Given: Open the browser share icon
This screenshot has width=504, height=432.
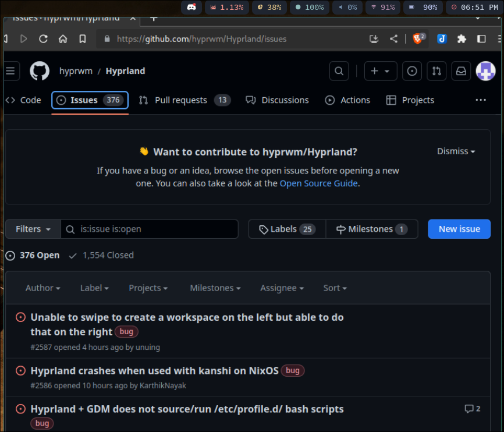Looking at the screenshot, I should coord(393,38).
